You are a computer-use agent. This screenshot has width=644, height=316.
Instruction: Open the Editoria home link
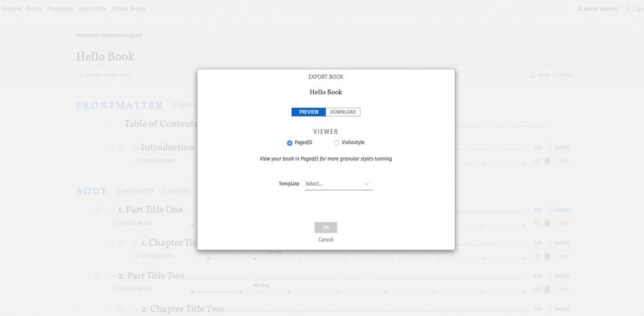pyautogui.click(x=12, y=9)
